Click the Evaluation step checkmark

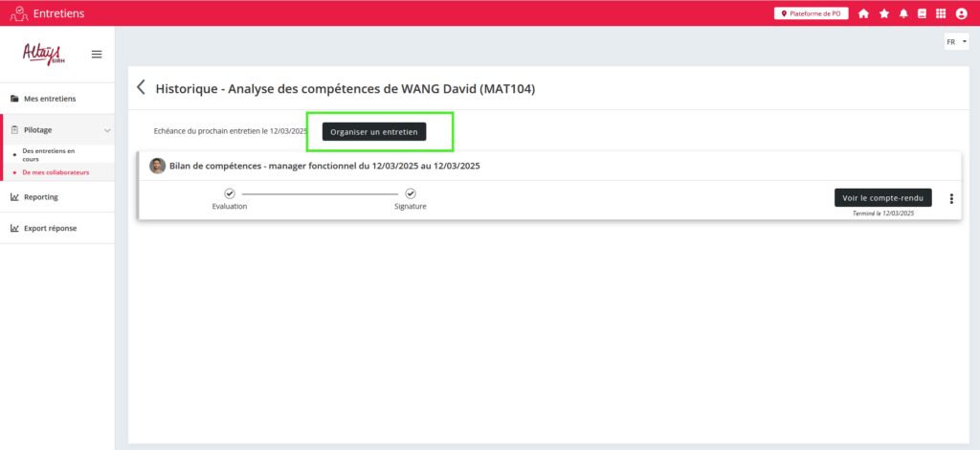coord(230,193)
